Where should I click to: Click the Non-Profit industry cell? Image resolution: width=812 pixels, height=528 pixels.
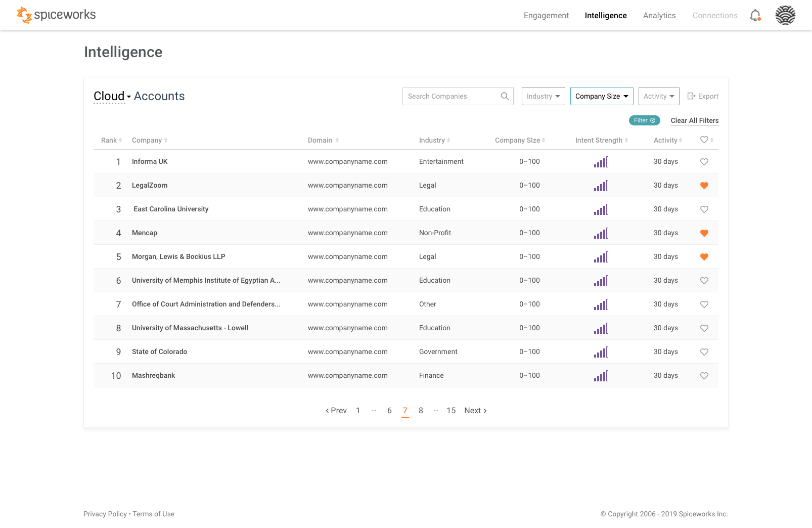[435, 233]
